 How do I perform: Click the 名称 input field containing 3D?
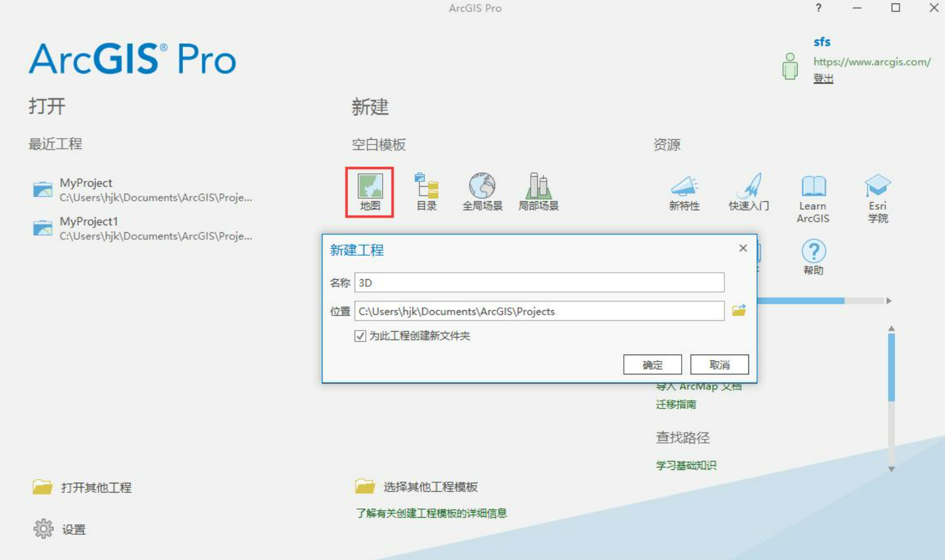click(539, 283)
